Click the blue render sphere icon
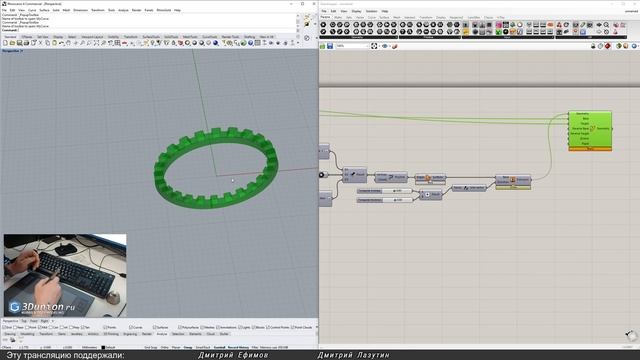The height and width of the screenshot is (360, 640). coord(216,42)
